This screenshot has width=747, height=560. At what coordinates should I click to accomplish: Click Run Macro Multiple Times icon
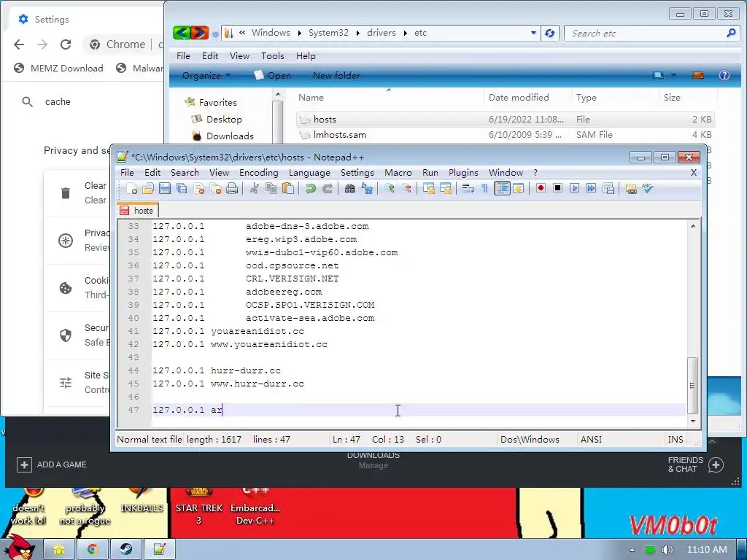point(591,188)
